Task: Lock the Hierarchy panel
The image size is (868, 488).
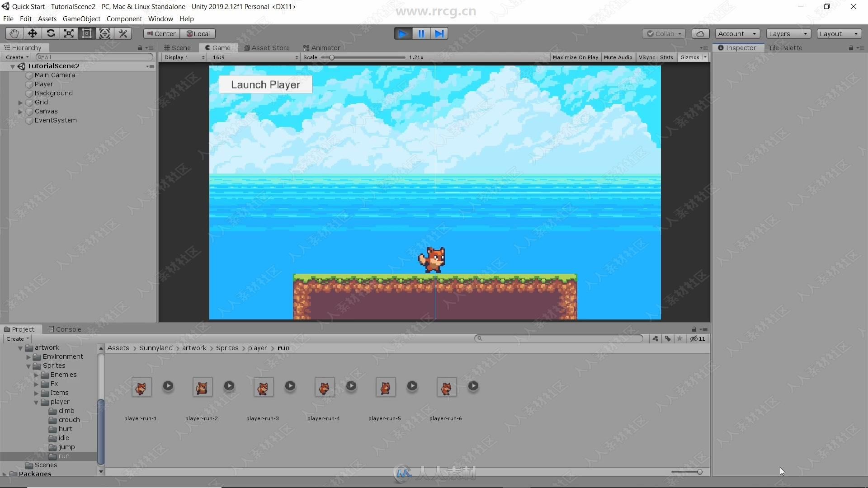Action: click(140, 48)
